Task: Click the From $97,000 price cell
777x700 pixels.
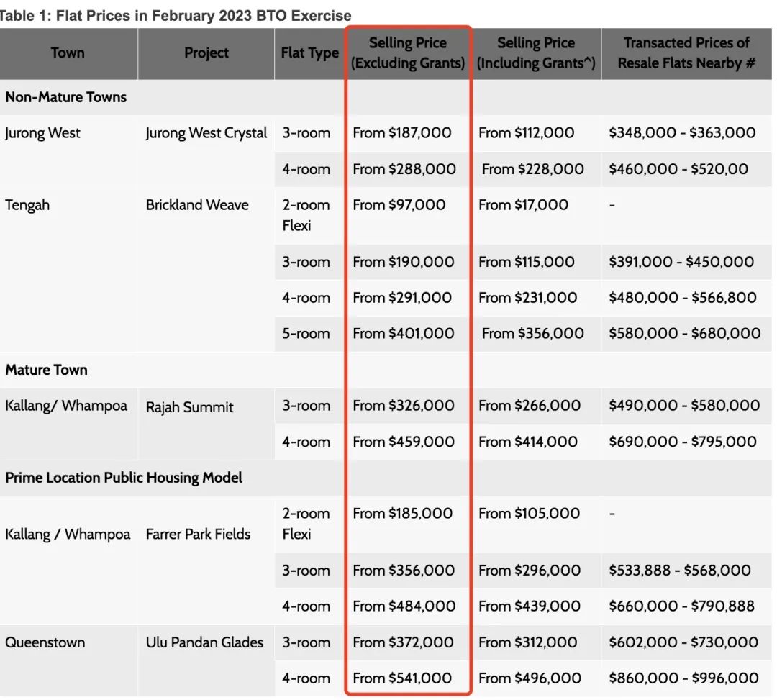Action: click(399, 205)
